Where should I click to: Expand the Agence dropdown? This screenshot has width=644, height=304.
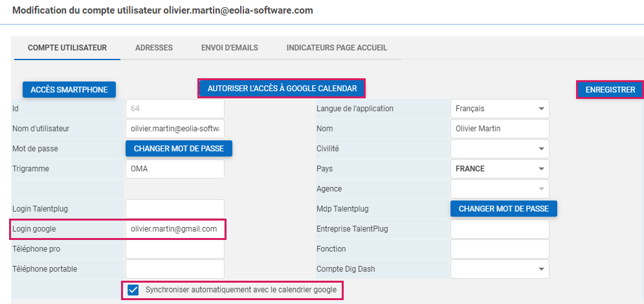pos(499,189)
